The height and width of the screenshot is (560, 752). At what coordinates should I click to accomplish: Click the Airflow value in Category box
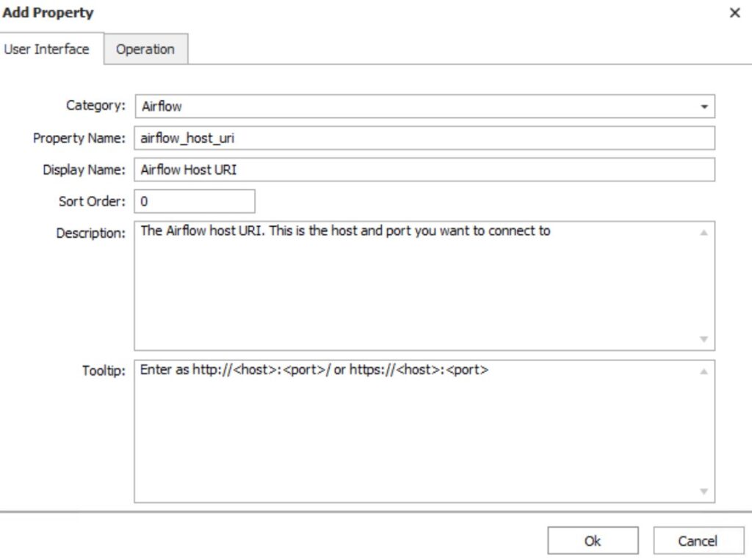[162, 106]
